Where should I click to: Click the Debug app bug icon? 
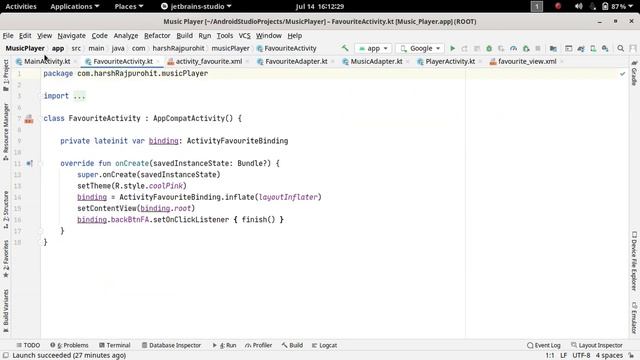tap(489, 48)
